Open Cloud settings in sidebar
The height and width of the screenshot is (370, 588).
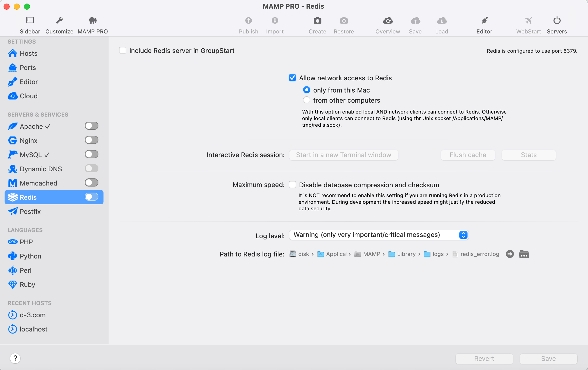click(54, 96)
